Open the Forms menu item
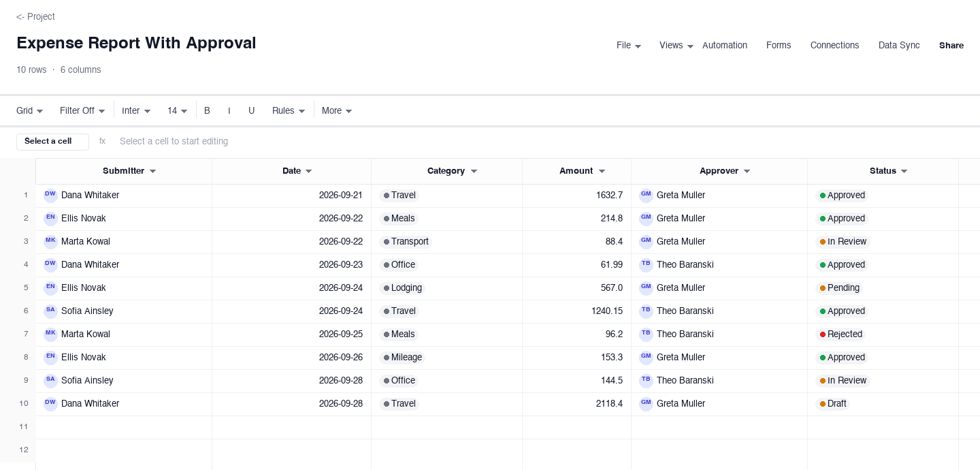Image resolution: width=980 pixels, height=470 pixels. click(779, 46)
